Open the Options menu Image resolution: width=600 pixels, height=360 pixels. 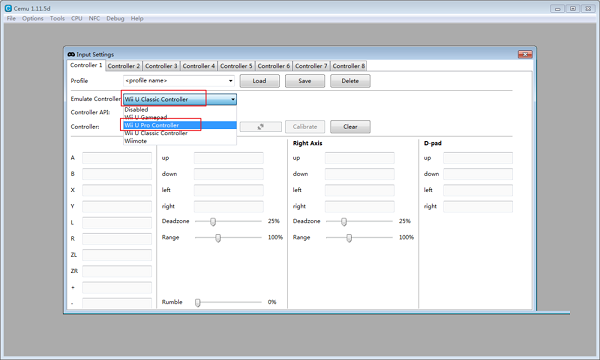coord(33,18)
